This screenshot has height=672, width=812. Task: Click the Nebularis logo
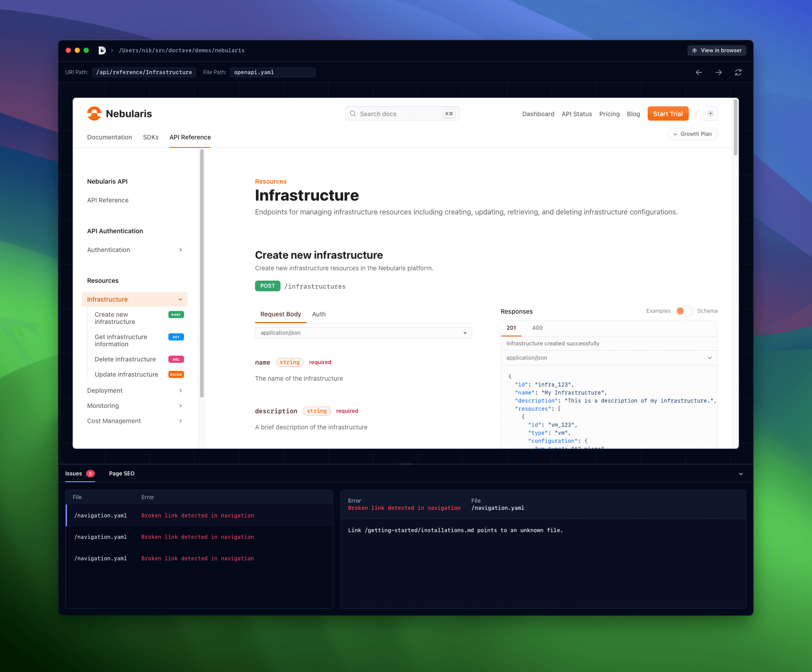click(x=95, y=113)
